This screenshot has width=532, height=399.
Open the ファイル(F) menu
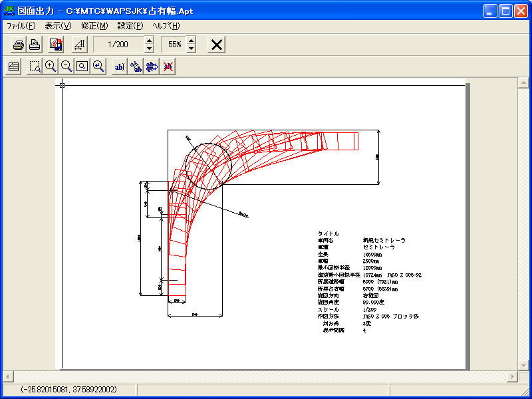21,26
